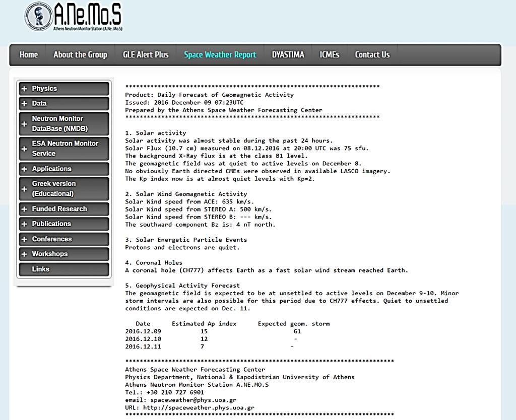Select the Space Weather Report tab
The width and height of the screenshot is (516, 420).
(220, 54)
